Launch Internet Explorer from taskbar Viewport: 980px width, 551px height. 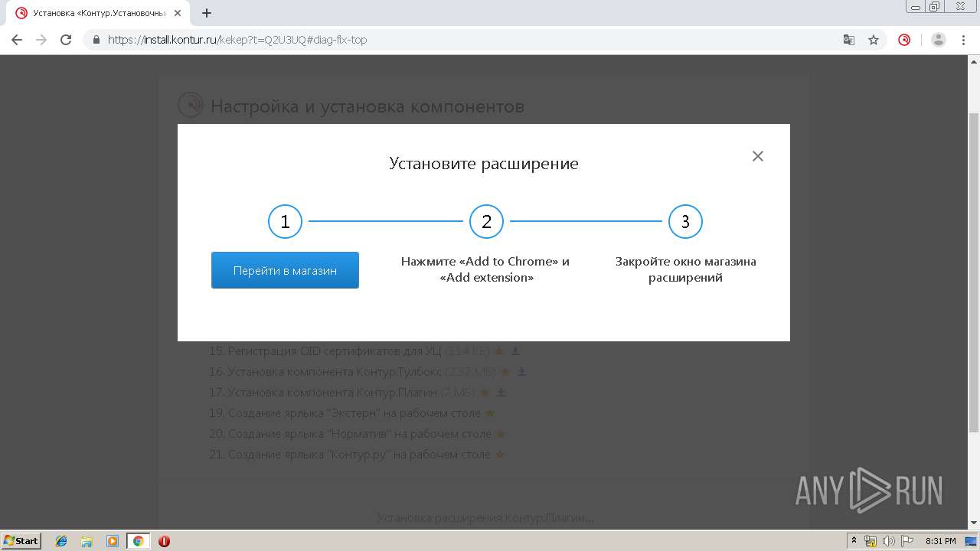(61, 541)
